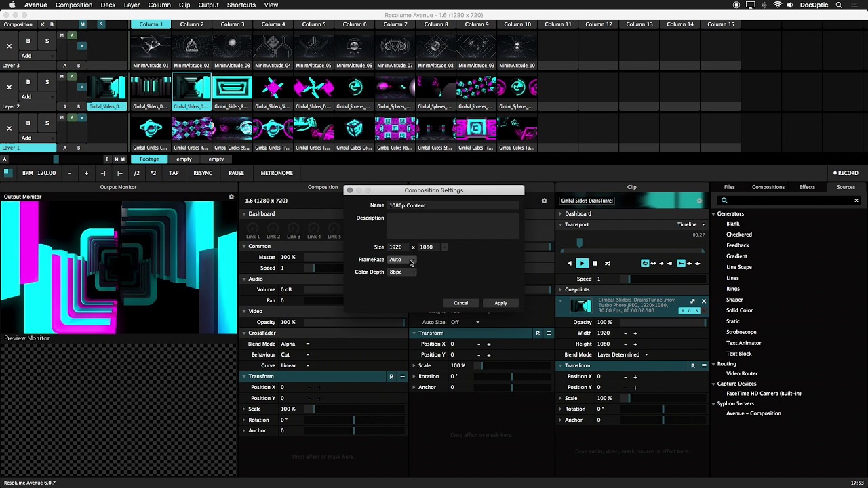The width and height of the screenshot is (868, 488).
Task: Enable ping-pong clip play mode
Action: [x=653, y=263]
